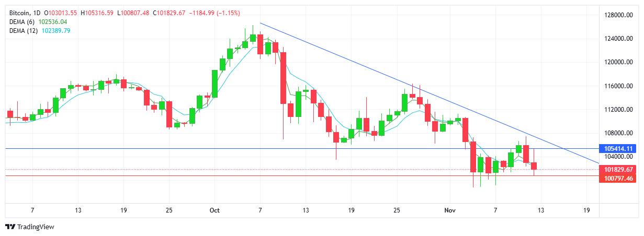Click the 128000.00 price axis label
This screenshot has width=644, height=236.
[x=619, y=15]
